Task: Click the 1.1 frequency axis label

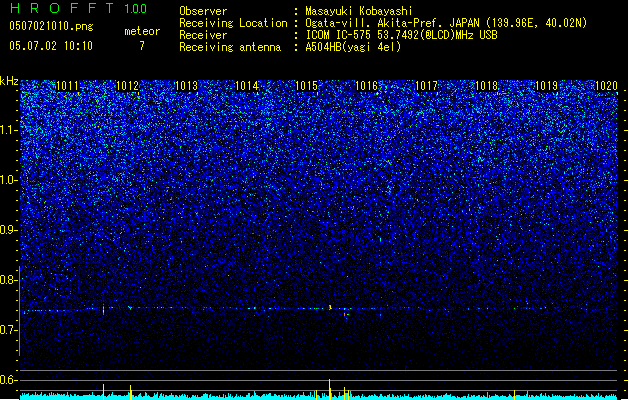Action: click(x=9, y=130)
